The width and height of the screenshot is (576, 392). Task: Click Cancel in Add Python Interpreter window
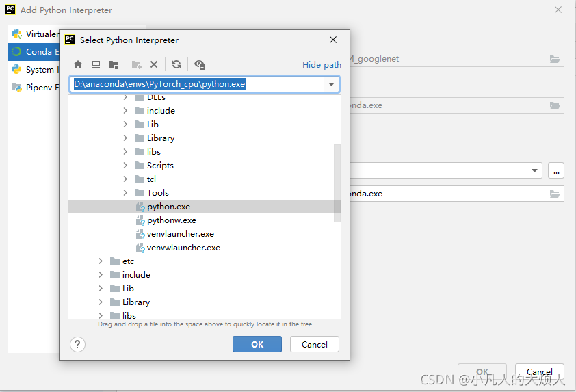(x=539, y=371)
